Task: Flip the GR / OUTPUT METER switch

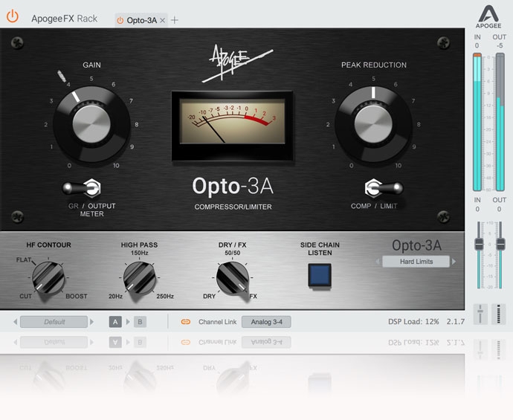Action: click(92, 187)
